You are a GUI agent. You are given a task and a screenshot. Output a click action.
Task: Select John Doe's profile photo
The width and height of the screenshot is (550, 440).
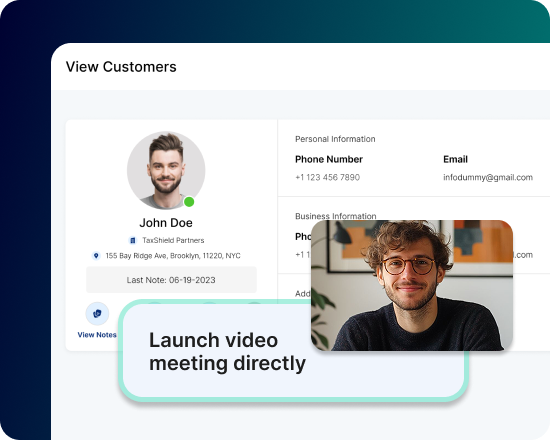[166, 171]
